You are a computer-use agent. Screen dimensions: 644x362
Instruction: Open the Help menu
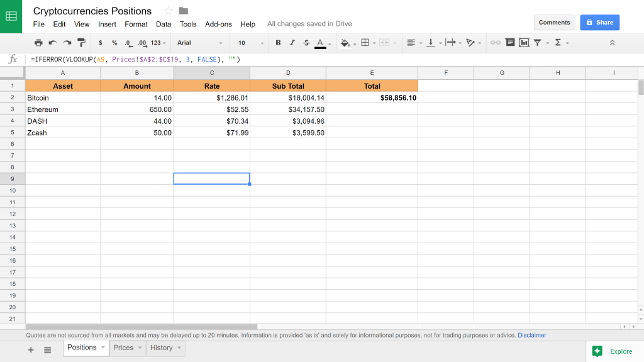[248, 25]
